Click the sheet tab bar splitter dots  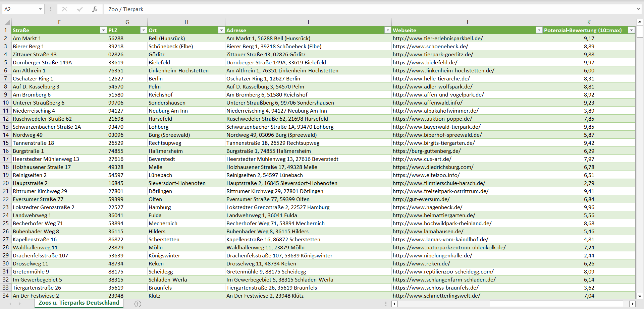(x=386, y=304)
